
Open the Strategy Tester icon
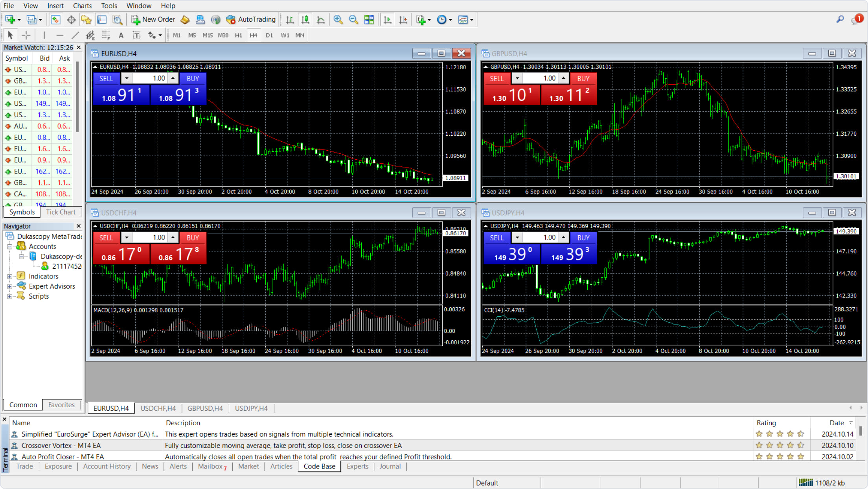pyautogui.click(x=117, y=19)
